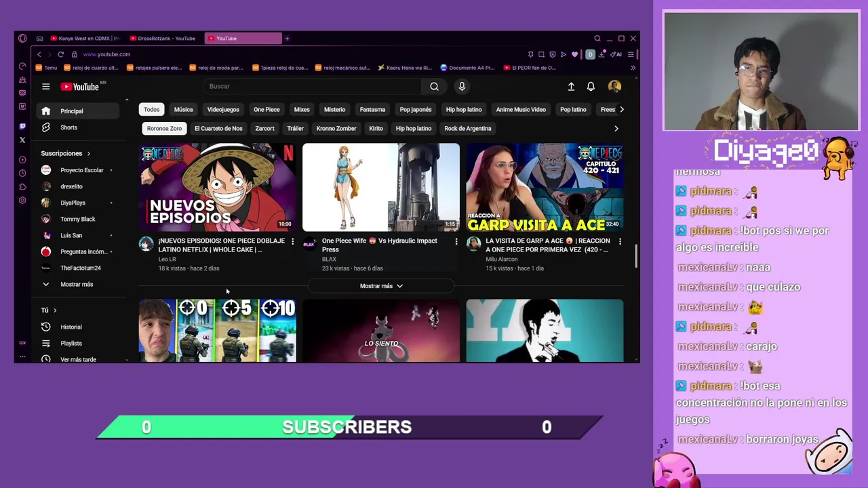Screen dimensions: 868x488
Task: Open the Easy Setup menu icon
Action: pyautogui.click(x=631, y=54)
